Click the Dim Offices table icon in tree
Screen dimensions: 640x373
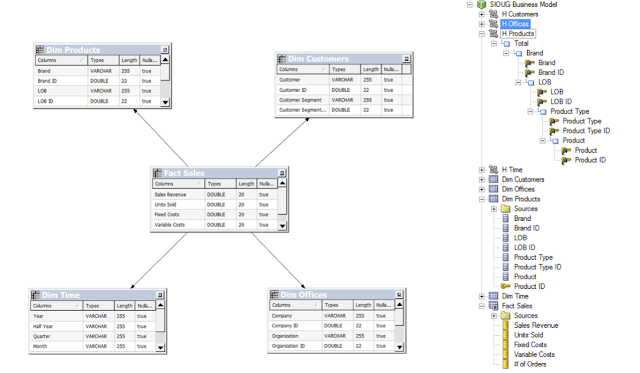493,189
